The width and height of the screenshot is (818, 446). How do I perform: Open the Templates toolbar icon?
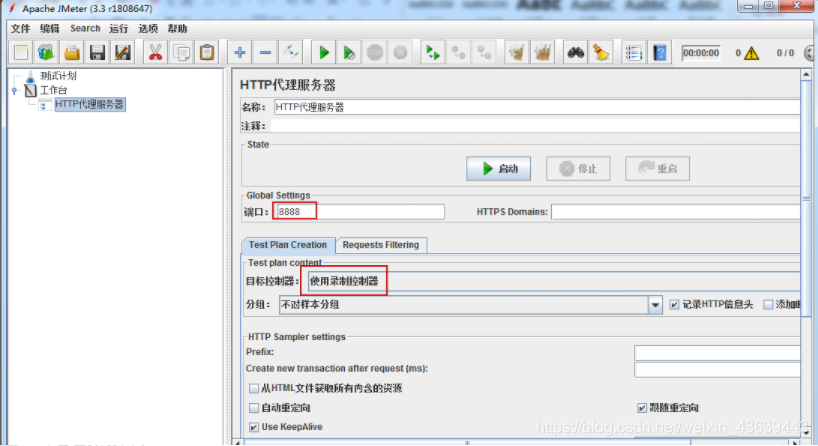coord(46,53)
